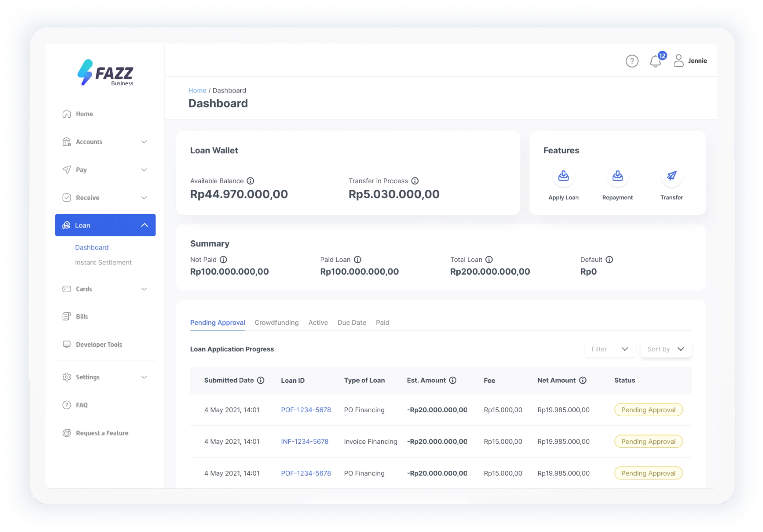This screenshot has height=532, width=763.
Task: Open the Sort by dropdown
Action: pyautogui.click(x=666, y=349)
